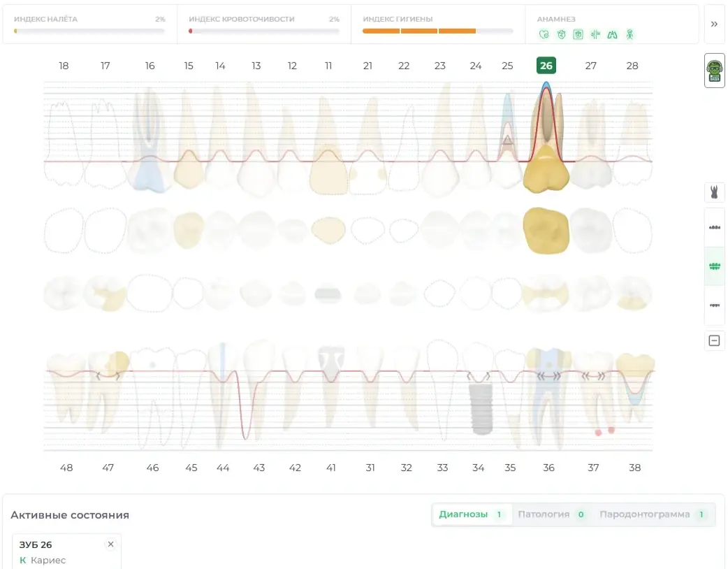The image size is (728, 569).
Task: Click the tooth 26 occlusal surface view
Action: (x=546, y=231)
